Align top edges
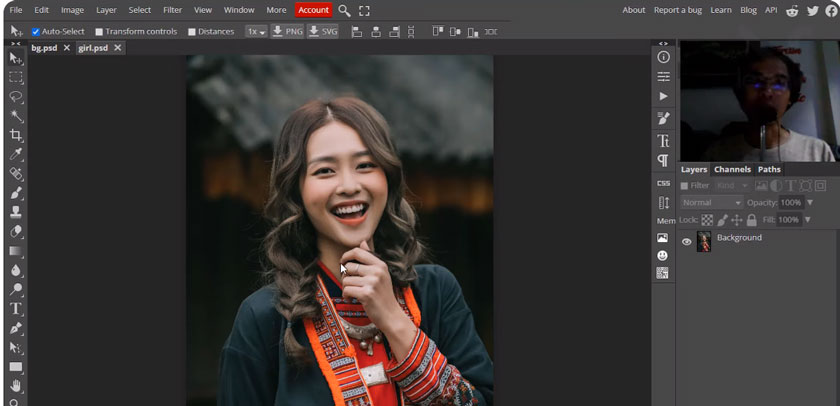Image resolution: width=840 pixels, height=406 pixels. (x=438, y=32)
